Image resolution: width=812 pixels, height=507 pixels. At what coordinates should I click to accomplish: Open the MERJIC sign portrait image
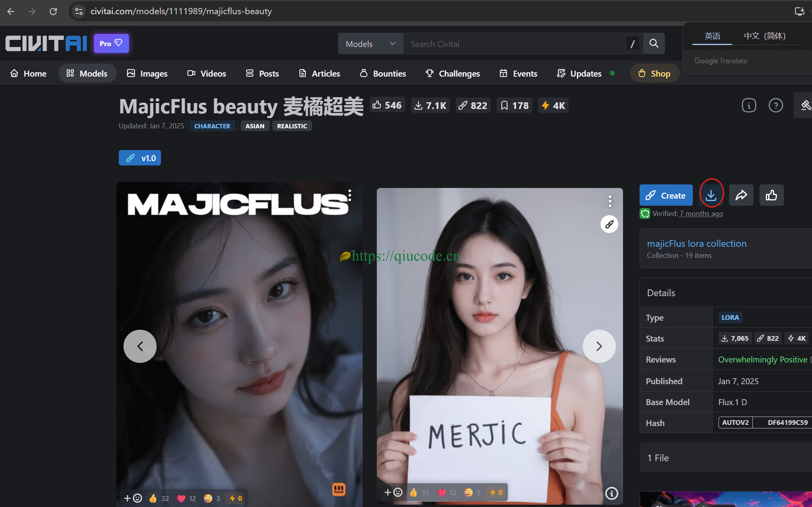click(x=500, y=346)
